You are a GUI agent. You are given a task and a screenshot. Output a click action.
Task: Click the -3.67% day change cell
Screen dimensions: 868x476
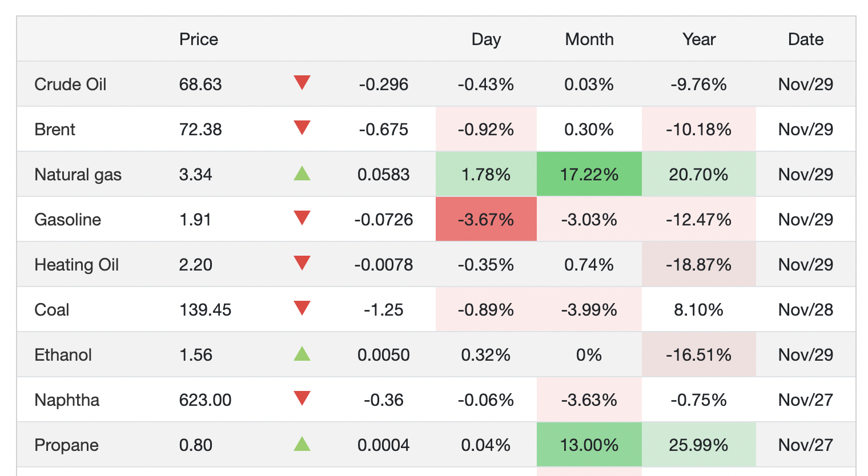coord(486,220)
